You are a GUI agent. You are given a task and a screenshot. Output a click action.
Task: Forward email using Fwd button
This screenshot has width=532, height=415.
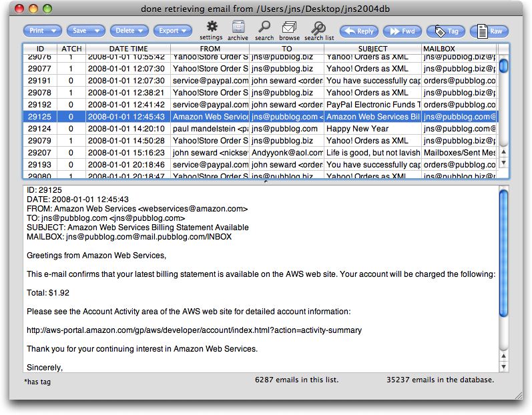click(x=401, y=31)
